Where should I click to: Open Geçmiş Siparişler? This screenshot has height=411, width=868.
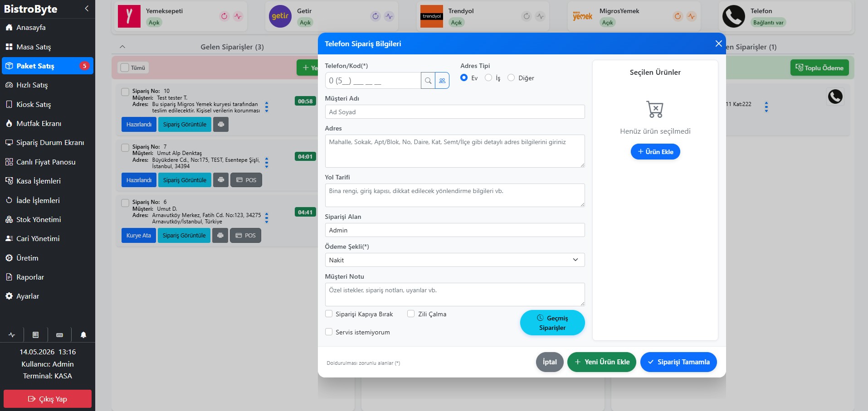552,323
